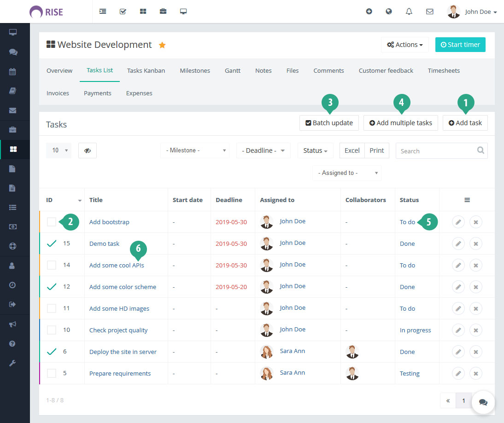Open the Customer feedback tab

tap(386, 70)
